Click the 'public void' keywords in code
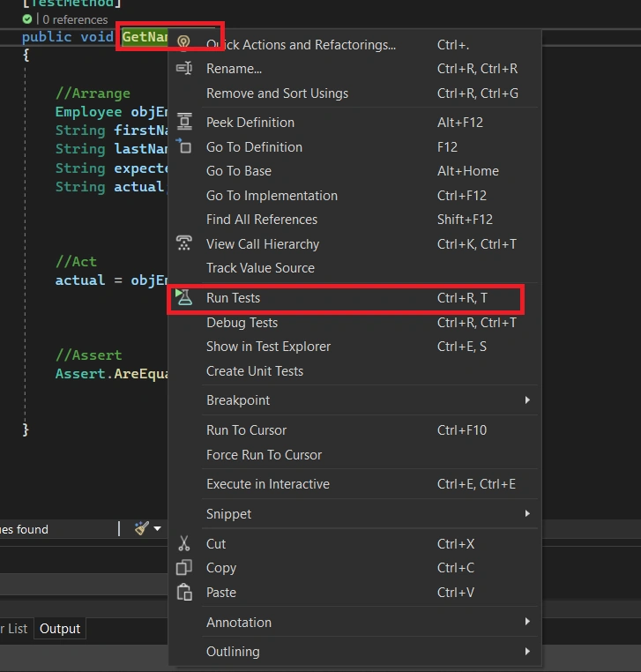 pyautogui.click(x=68, y=37)
